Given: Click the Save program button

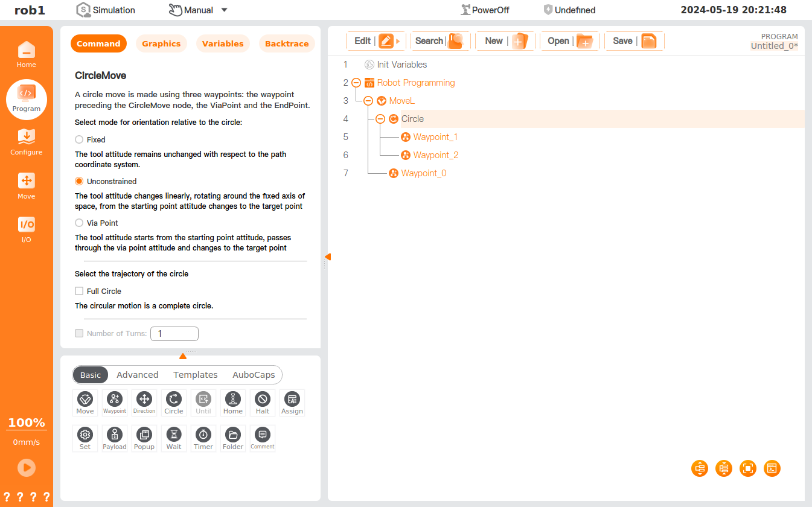Looking at the screenshot, I should (x=634, y=41).
